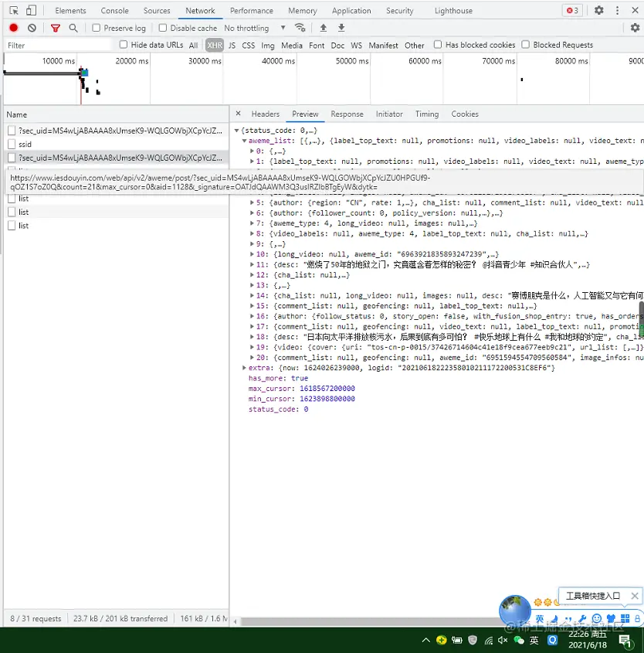Enable the Preserve log checkbox

pos(96,28)
